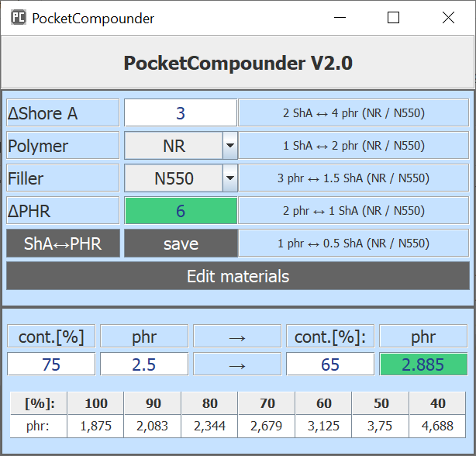
Task: Expand the Filler dropdown arrow
Action: (229, 178)
